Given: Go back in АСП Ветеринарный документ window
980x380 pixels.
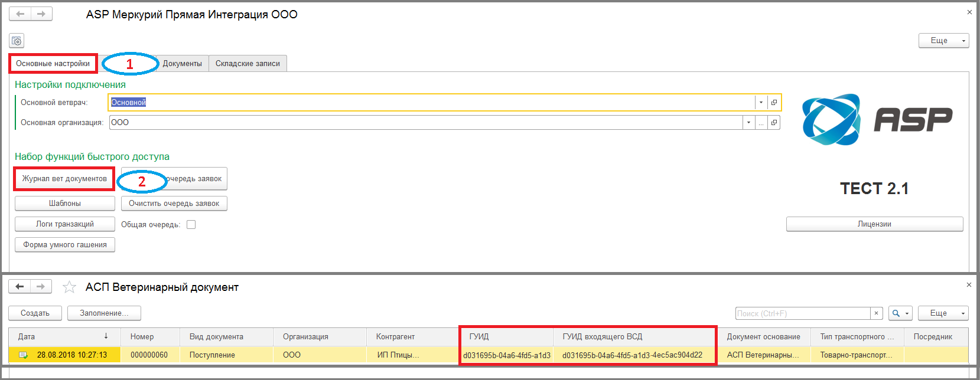Looking at the screenshot, I should point(19,287).
